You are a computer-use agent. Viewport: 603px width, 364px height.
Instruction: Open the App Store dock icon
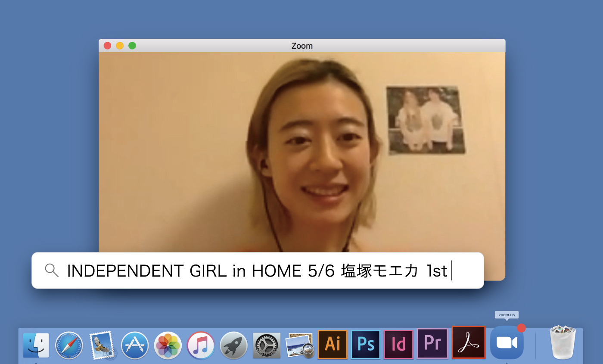(x=135, y=345)
